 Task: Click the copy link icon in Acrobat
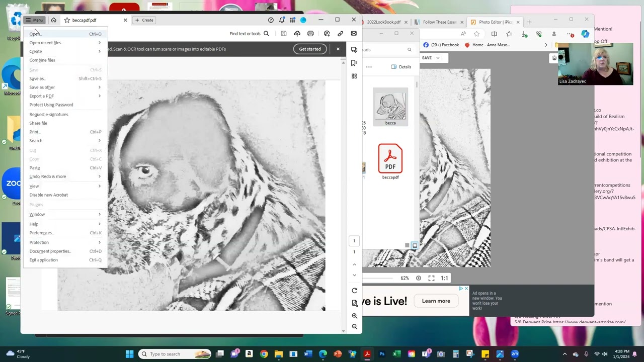pyautogui.click(x=341, y=34)
